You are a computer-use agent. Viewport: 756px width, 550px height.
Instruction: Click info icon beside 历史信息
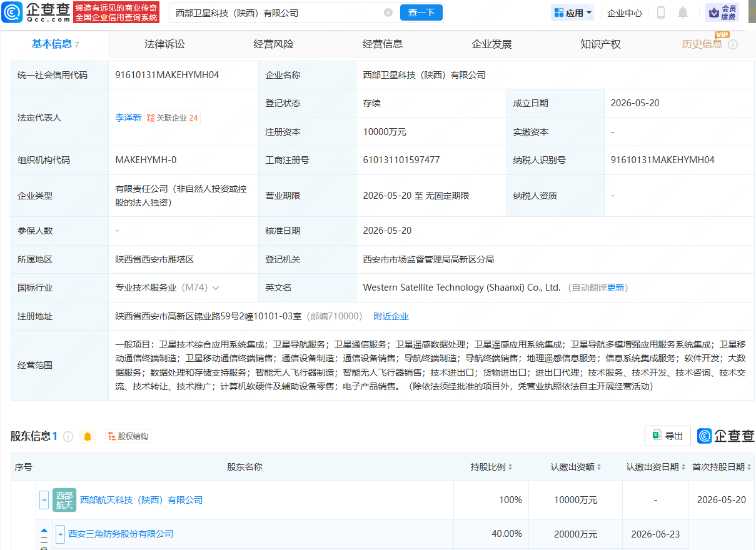[x=733, y=44]
